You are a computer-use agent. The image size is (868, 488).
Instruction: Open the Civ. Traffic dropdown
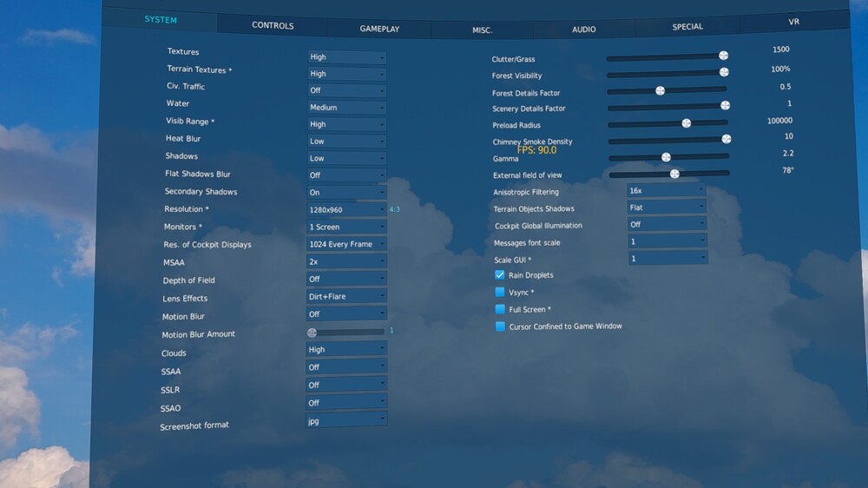(347, 90)
